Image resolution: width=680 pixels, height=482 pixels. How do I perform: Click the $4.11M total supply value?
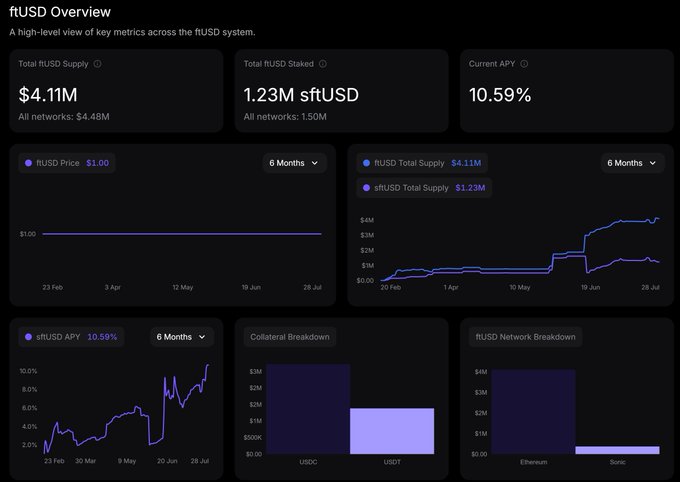click(x=48, y=95)
